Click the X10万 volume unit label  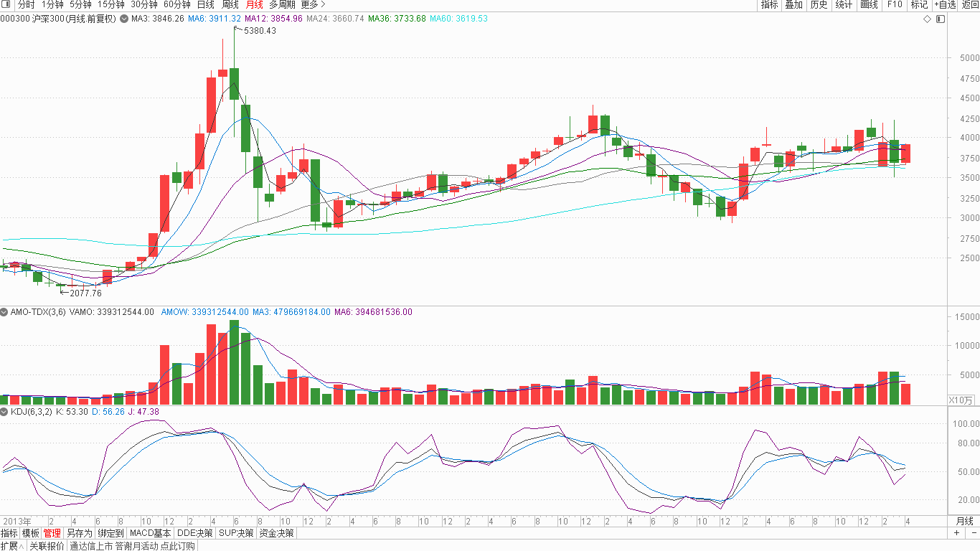961,400
